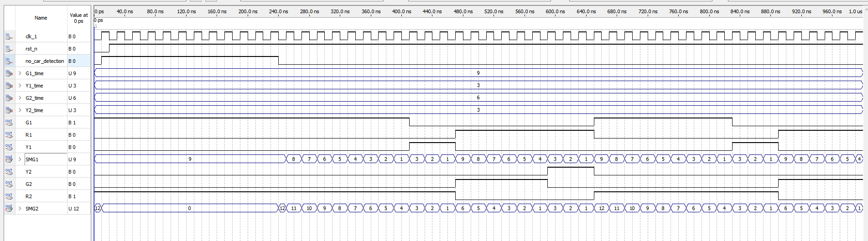Click the 0 ps time cursor label

pos(99,20)
